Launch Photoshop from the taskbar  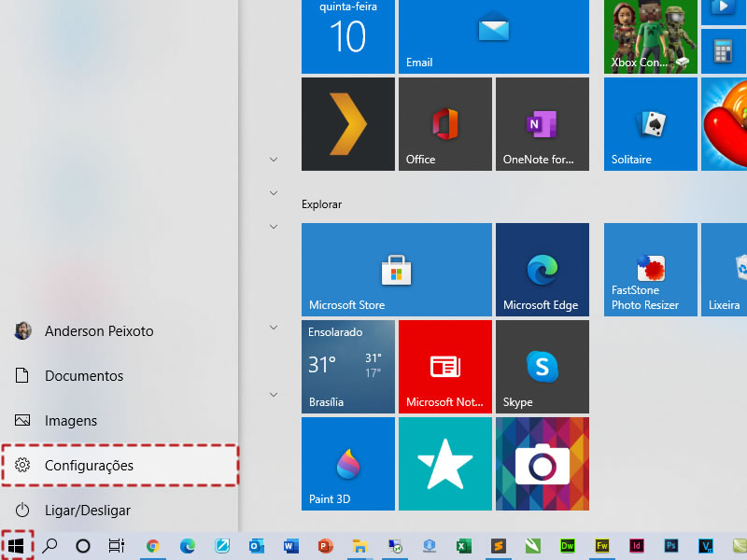(x=671, y=546)
